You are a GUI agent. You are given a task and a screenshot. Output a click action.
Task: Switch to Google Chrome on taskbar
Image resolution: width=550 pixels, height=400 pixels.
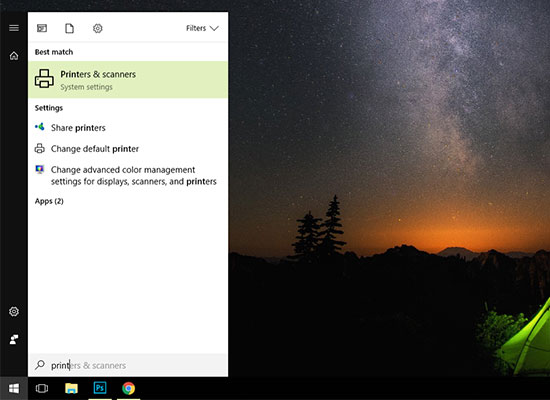point(128,388)
